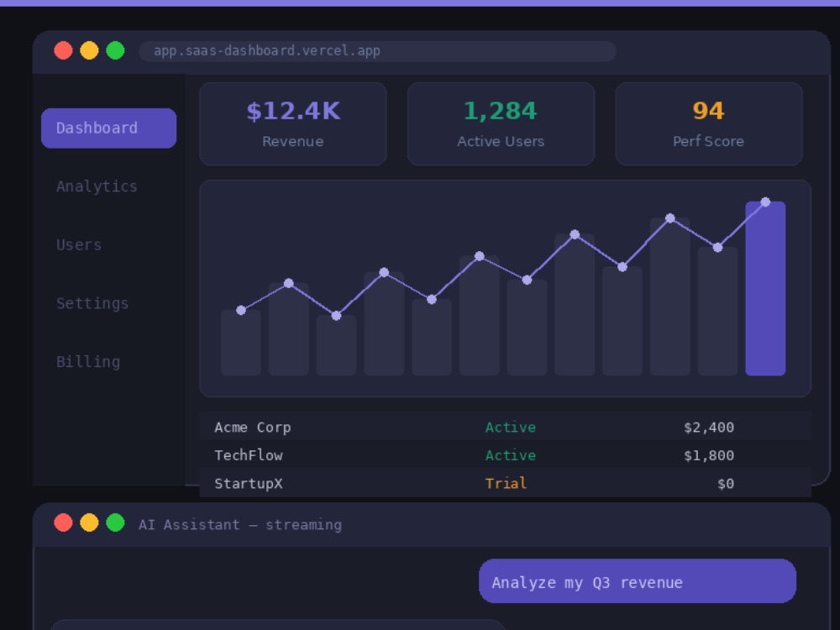840x630 pixels.
Task: Click Active status of Acme Corp
Action: coord(510,427)
